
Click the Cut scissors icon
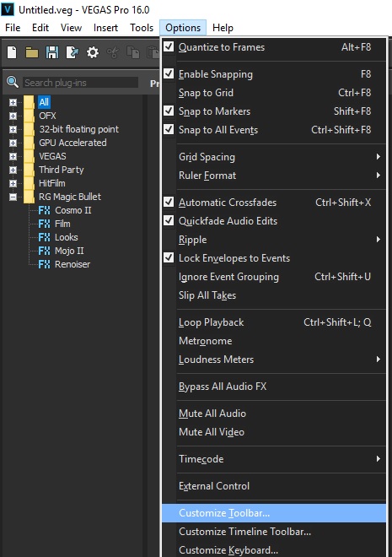[x=113, y=52]
